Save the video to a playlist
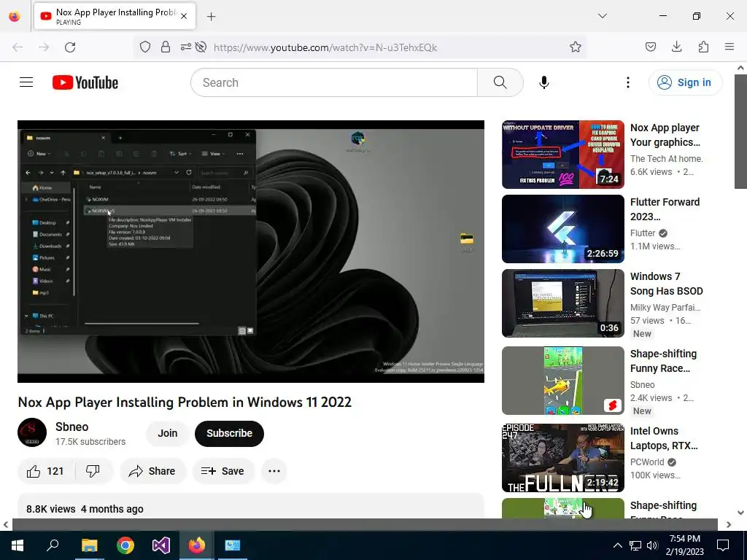 [222, 471]
